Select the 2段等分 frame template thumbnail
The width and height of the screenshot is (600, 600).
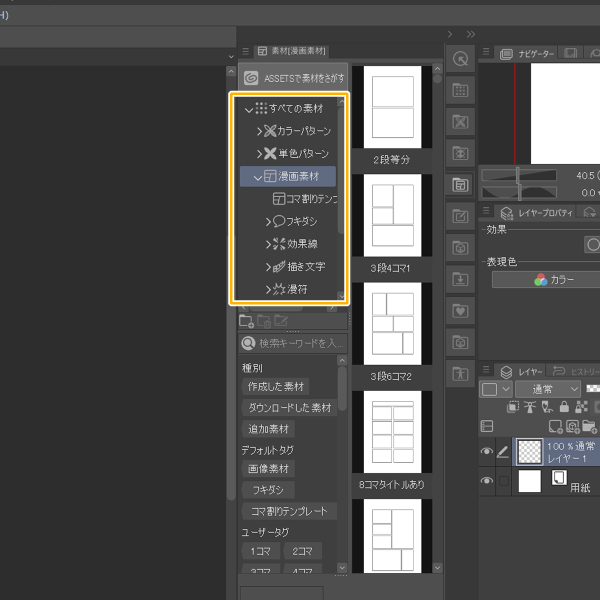392,107
